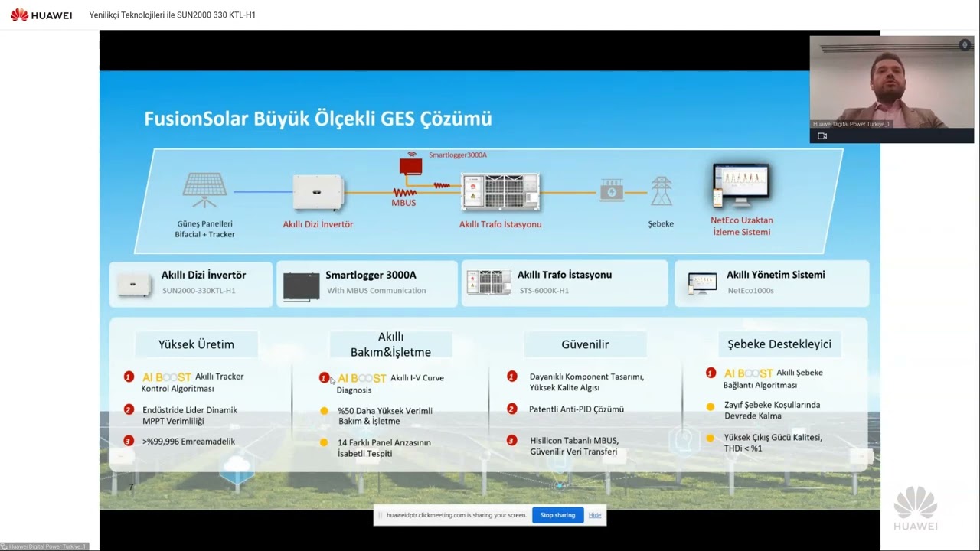Screen dimensions: 980x551
Task: Click the 'NetEco Uzaktan İzleme Sistemi' label
Action: point(742,226)
